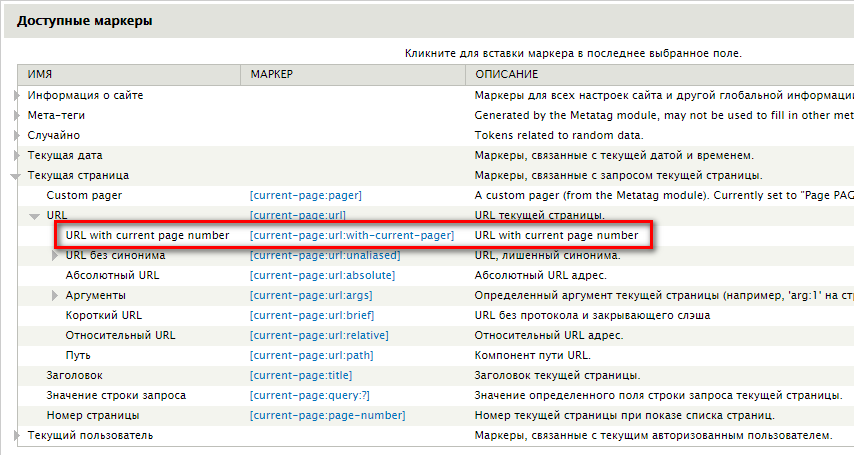Insert the [current-page:url] token
This screenshot has width=854, height=455.
pos(297,215)
